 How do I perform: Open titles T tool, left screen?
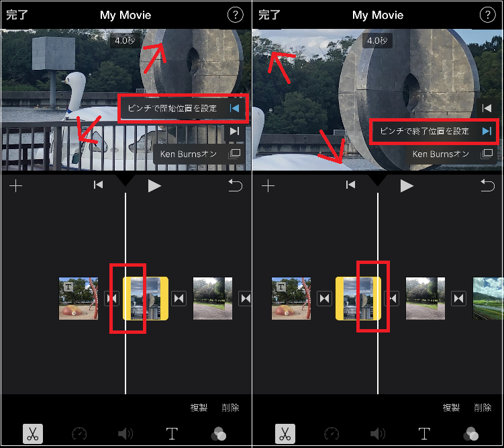[x=172, y=434]
